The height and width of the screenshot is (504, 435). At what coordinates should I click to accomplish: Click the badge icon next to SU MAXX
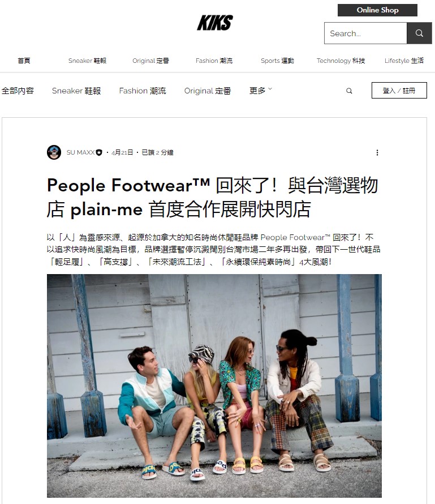point(99,153)
